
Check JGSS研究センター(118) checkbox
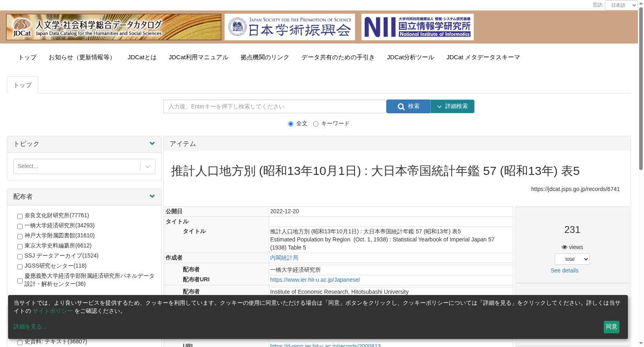pos(20,267)
